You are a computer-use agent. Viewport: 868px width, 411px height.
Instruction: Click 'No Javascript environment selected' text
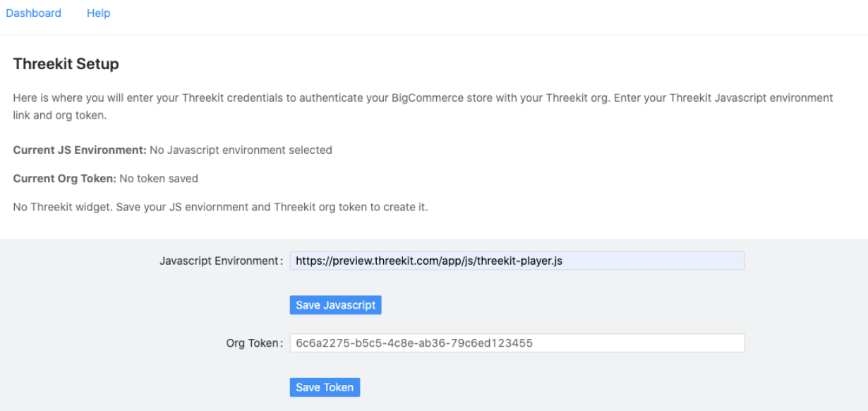click(x=241, y=150)
